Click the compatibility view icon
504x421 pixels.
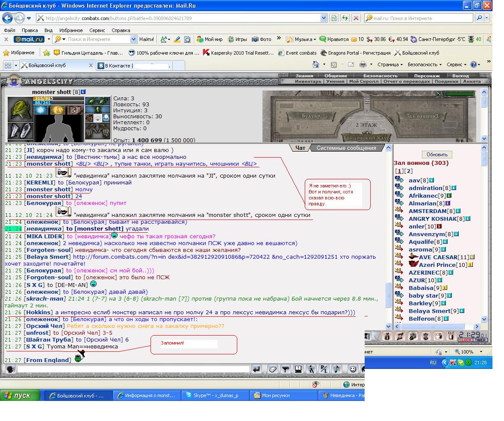point(334,18)
